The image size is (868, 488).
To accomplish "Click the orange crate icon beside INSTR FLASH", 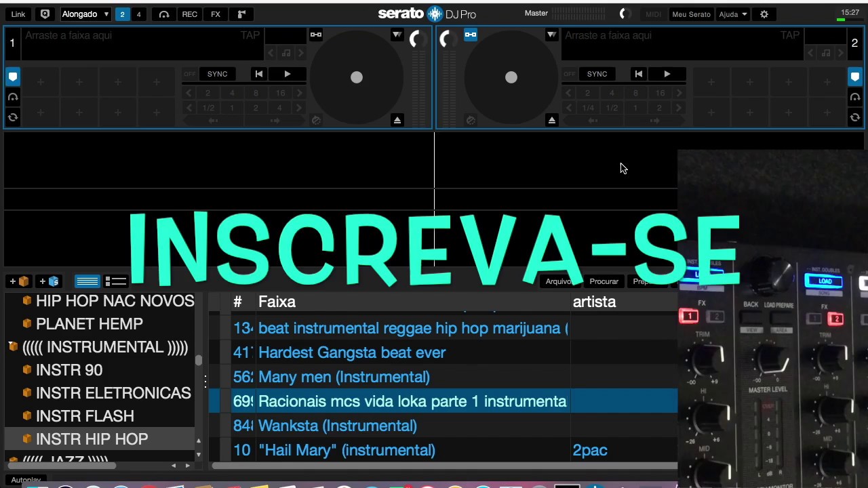I will [x=27, y=415].
